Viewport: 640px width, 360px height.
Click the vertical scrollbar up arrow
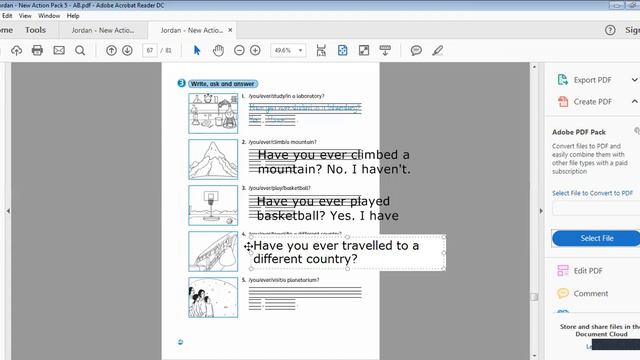click(534, 67)
